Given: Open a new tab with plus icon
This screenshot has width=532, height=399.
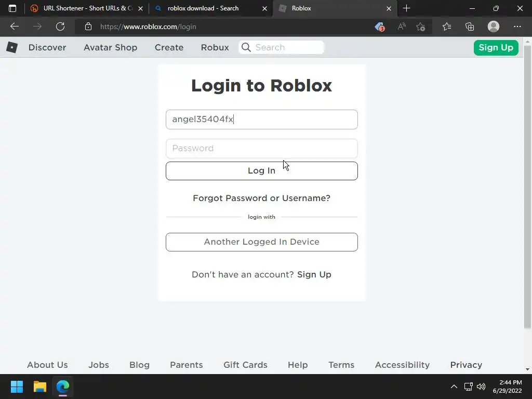Looking at the screenshot, I should coord(406,8).
